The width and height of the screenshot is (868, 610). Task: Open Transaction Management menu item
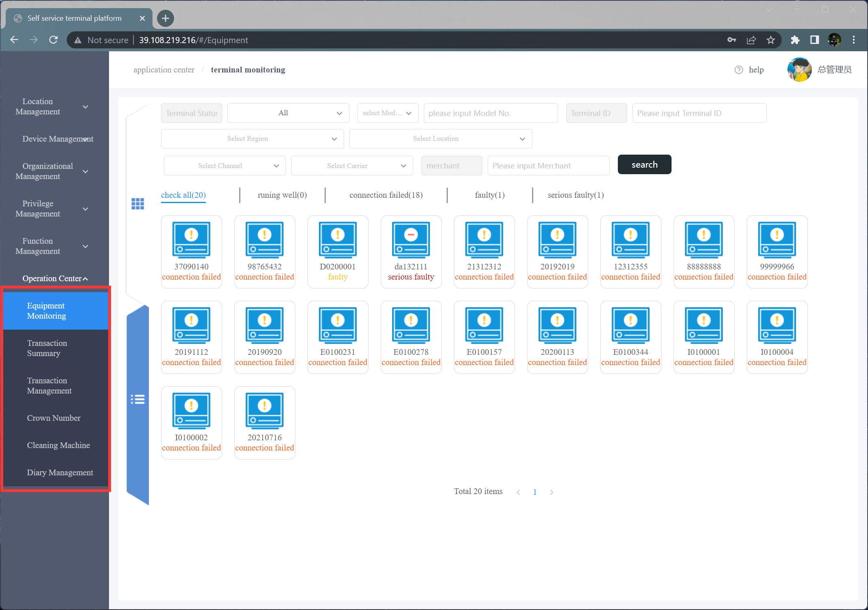pos(56,386)
